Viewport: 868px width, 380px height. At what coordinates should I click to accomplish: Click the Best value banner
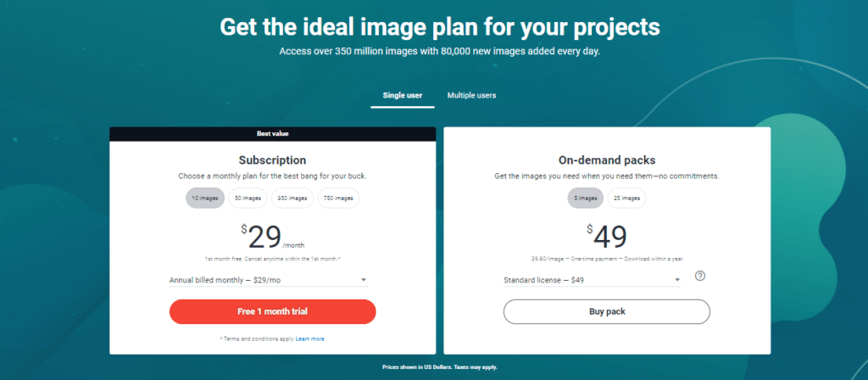tap(272, 133)
